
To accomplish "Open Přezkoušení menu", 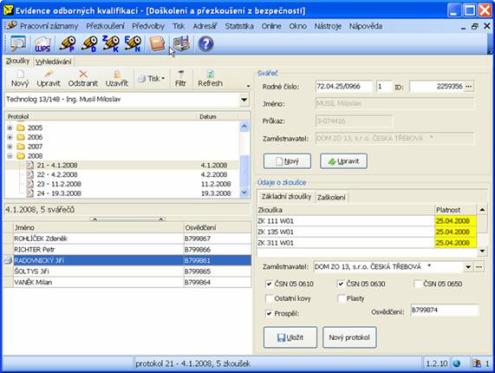I will pos(105,26).
